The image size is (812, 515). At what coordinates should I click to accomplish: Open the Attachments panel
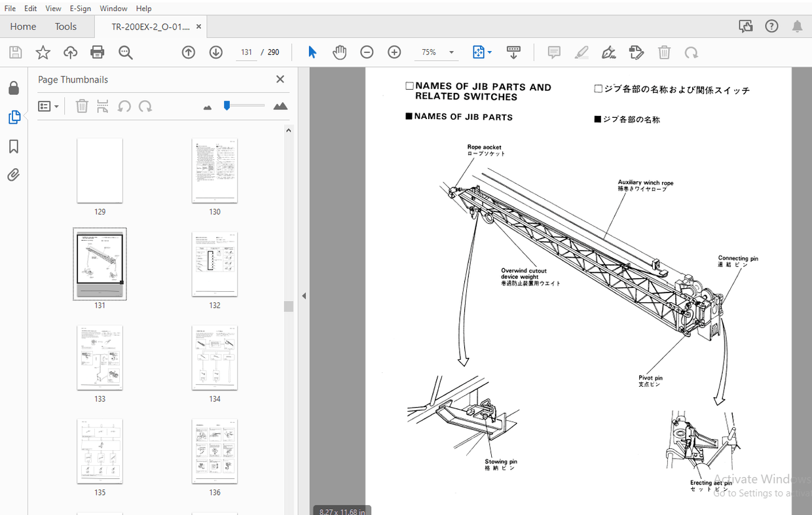click(x=14, y=175)
